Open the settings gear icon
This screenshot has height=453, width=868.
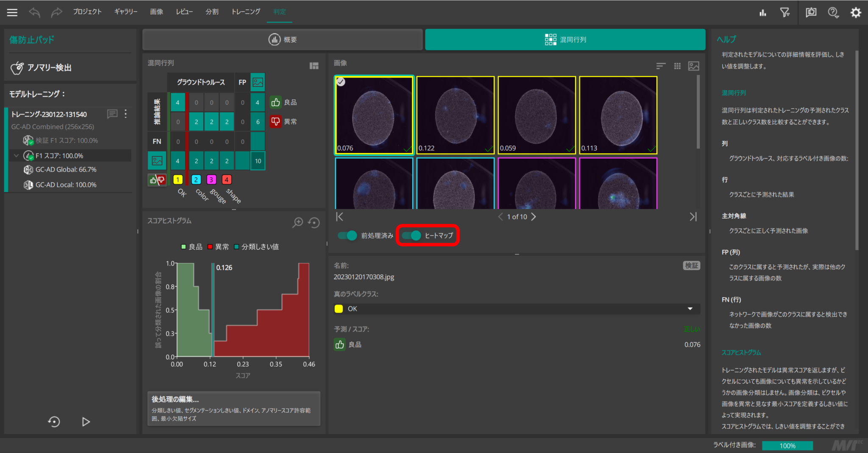[856, 13]
